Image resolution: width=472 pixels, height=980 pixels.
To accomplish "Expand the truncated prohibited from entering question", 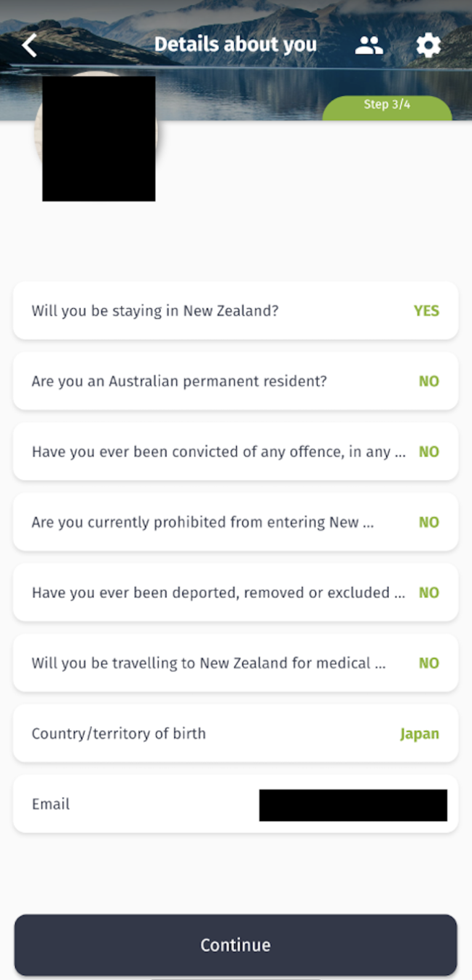I will tap(202, 523).
